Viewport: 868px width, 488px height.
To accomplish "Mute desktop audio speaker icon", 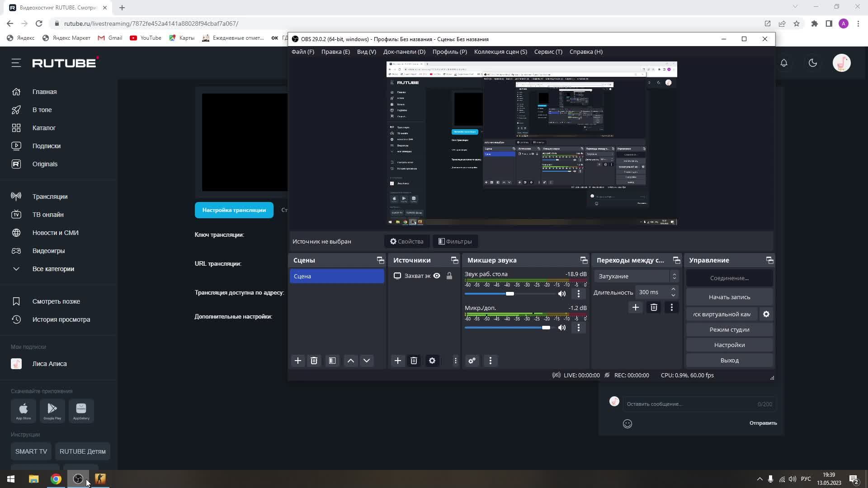I will (x=562, y=294).
